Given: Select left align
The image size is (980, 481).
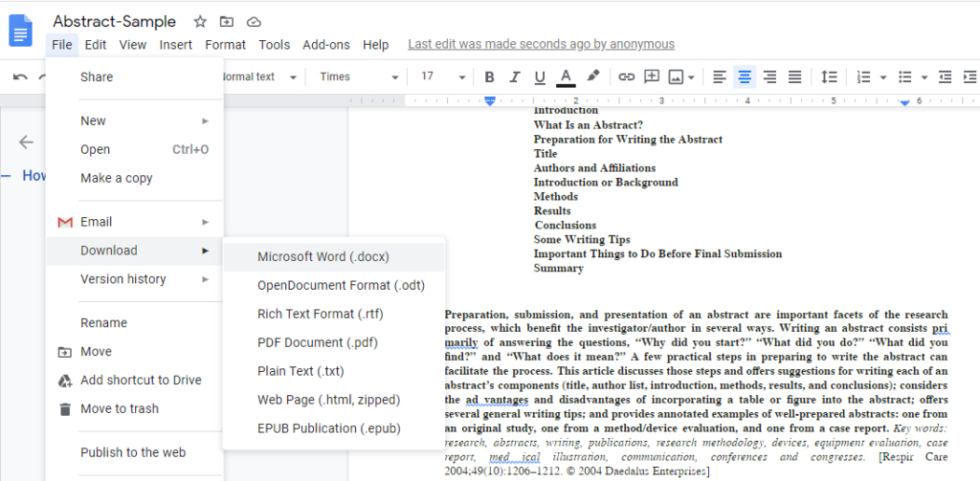Looking at the screenshot, I should 720,77.
